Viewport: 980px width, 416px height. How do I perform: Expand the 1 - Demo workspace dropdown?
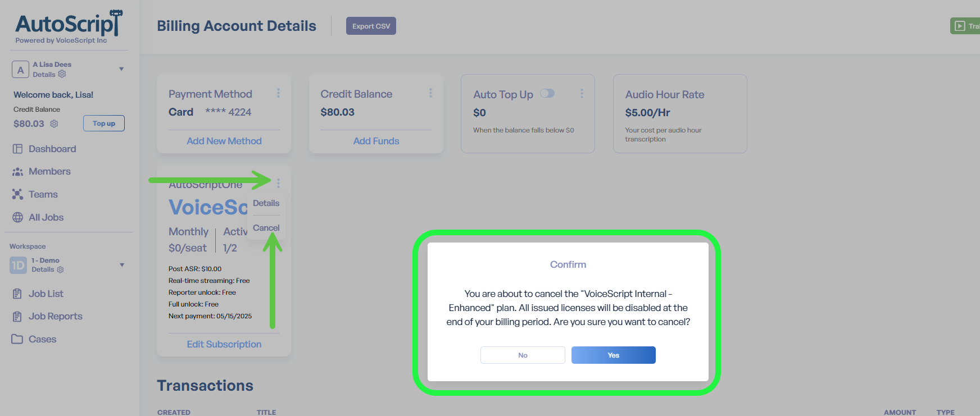pos(122,265)
